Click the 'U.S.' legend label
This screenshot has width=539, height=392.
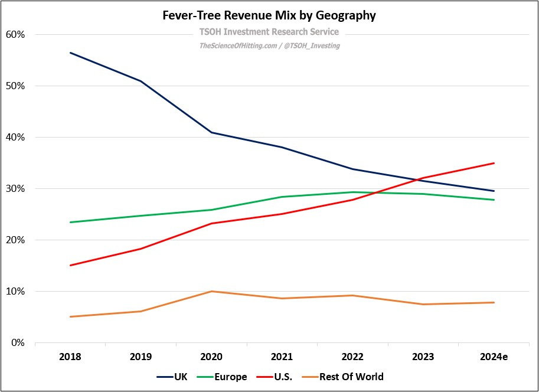point(283,377)
